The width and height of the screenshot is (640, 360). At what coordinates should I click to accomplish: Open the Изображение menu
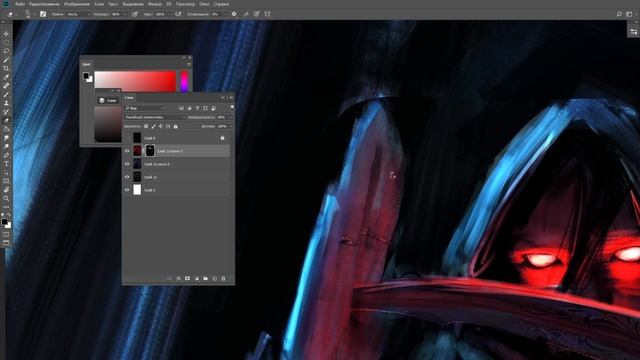[77, 4]
